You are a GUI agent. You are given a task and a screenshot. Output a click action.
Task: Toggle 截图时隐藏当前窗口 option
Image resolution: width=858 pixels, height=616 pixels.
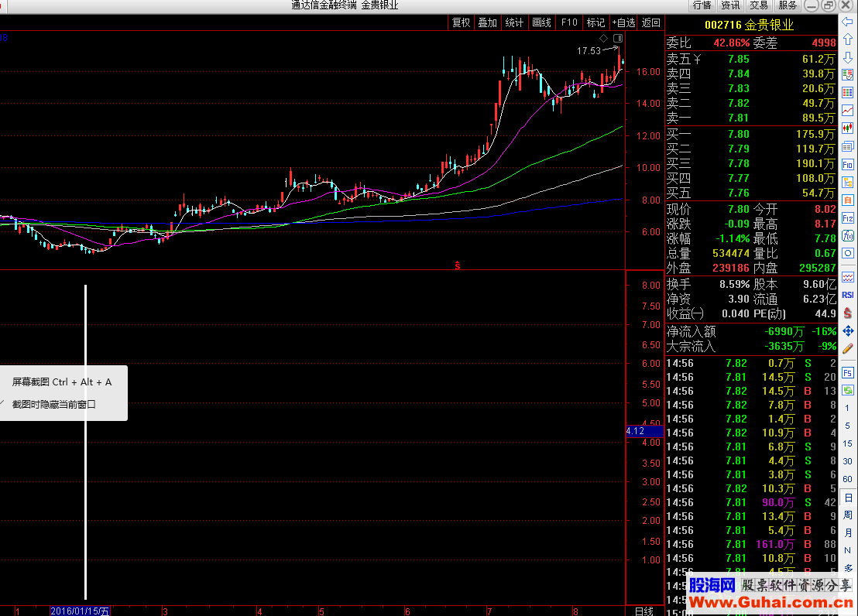(53, 404)
